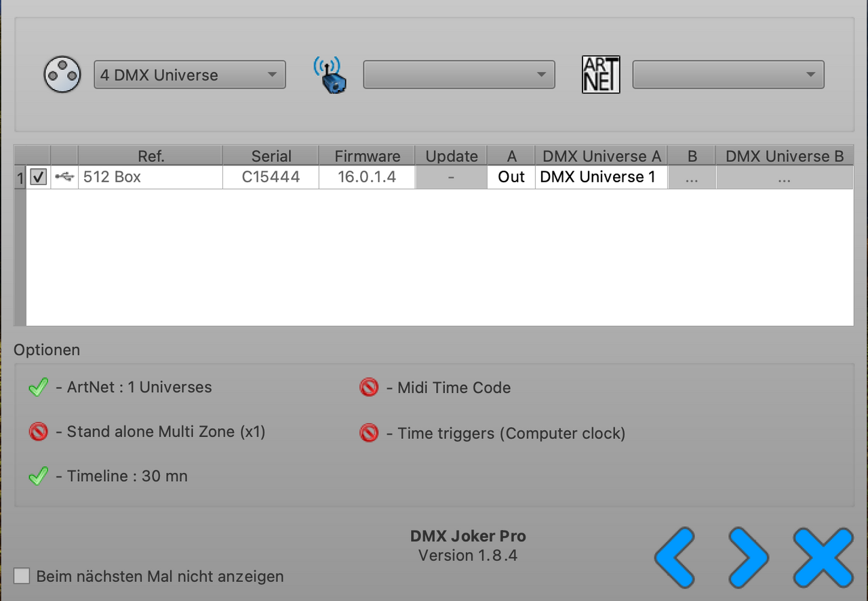The width and height of the screenshot is (868, 601).
Task: Select the '512 Box' reference cell
Action: click(151, 177)
